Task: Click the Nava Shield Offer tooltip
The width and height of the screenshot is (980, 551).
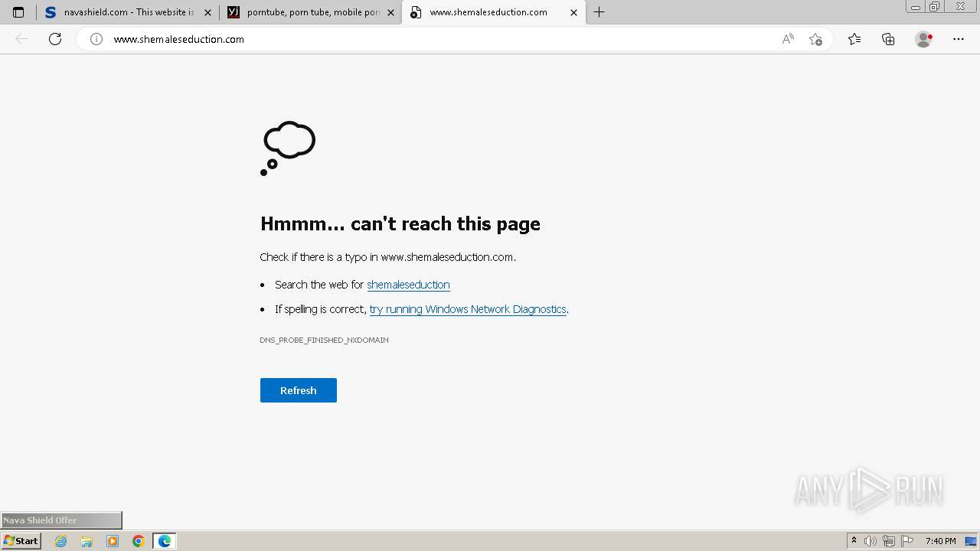Action: [61, 520]
